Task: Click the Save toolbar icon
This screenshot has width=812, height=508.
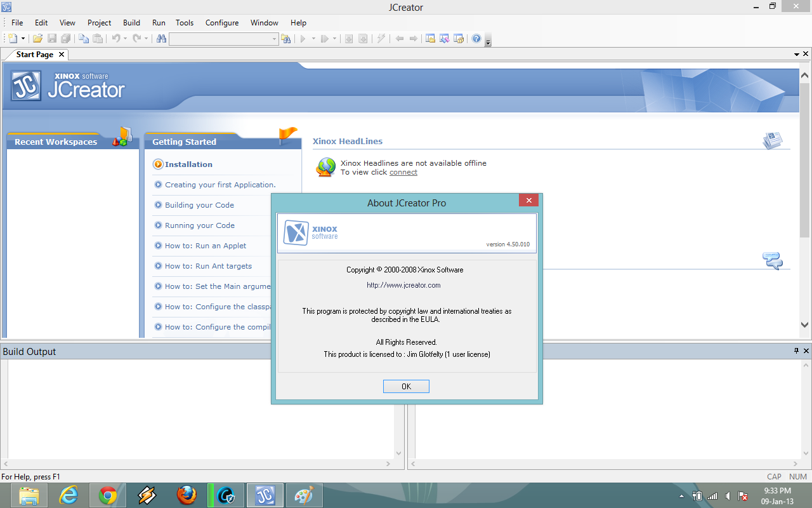Action: 52,39
